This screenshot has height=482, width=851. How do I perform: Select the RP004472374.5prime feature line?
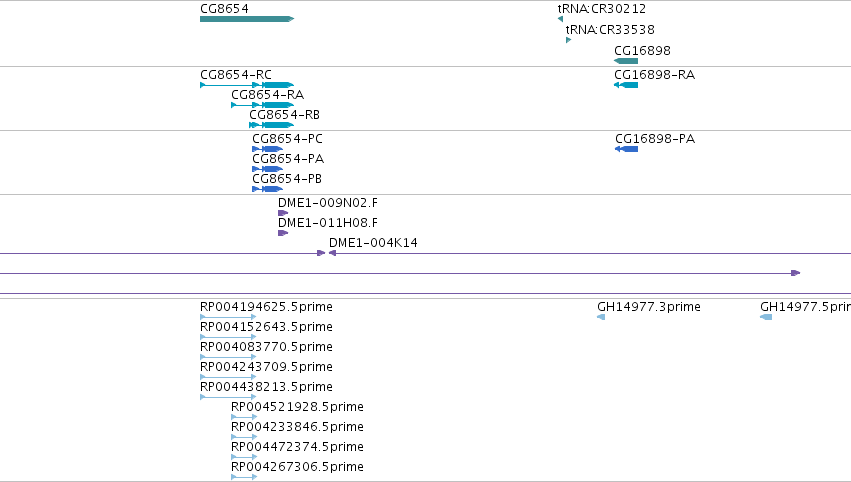click(244, 458)
